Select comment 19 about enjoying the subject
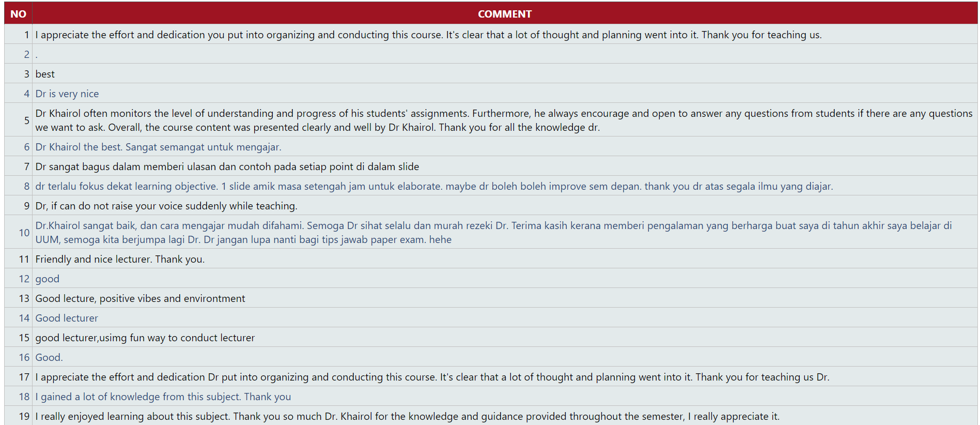 (x=407, y=416)
